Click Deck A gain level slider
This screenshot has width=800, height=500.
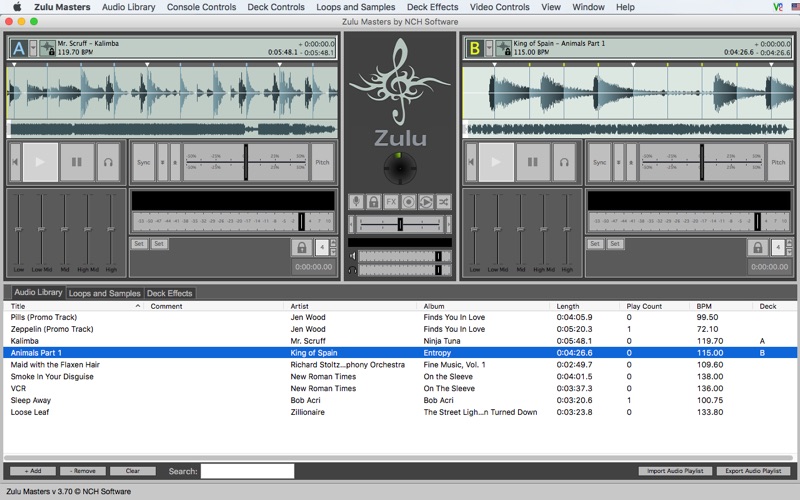302,221
